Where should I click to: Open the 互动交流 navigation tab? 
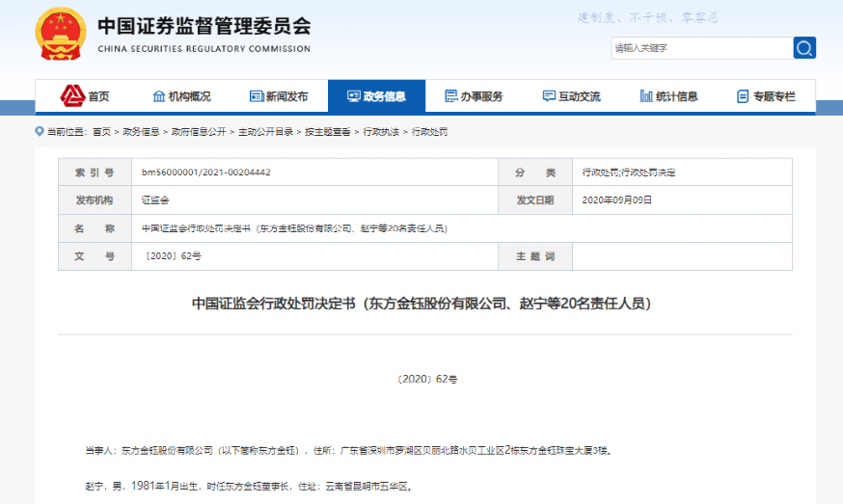coord(580,96)
